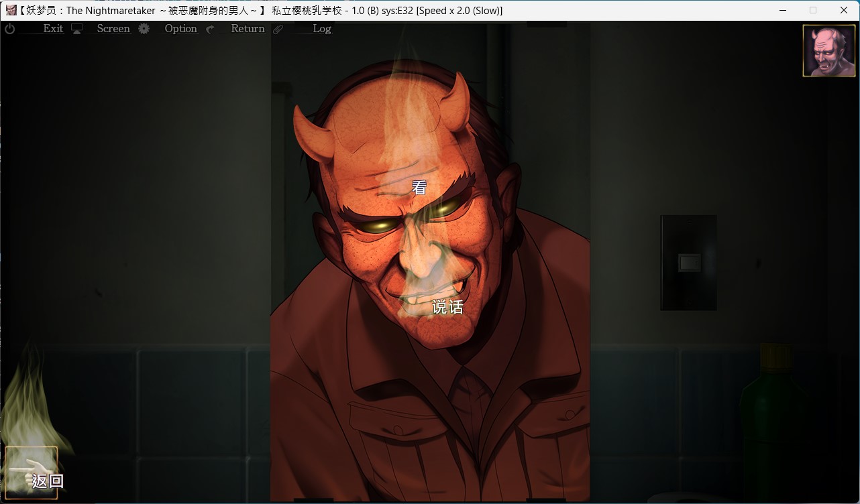Open the Log paperclip menu
Image resolution: width=860 pixels, height=504 pixels.
click(303, 29)
